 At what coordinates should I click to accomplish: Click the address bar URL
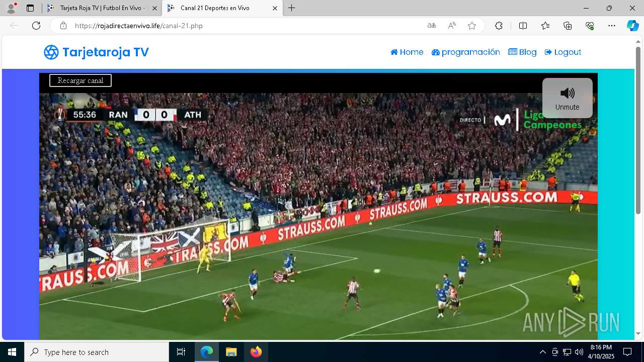pos(139,26)
